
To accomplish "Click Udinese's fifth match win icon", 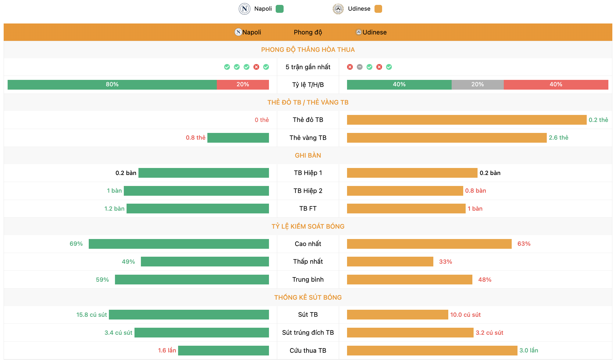I will click(x=389, y=67).
